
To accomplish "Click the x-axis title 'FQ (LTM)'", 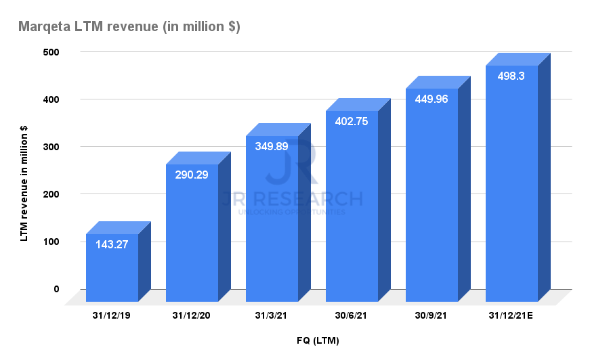I will [318, 341].
